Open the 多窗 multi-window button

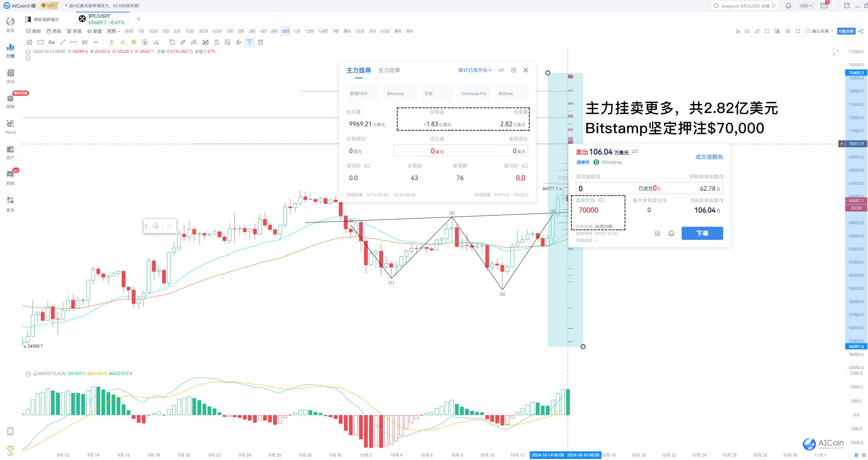pos(74,31)
